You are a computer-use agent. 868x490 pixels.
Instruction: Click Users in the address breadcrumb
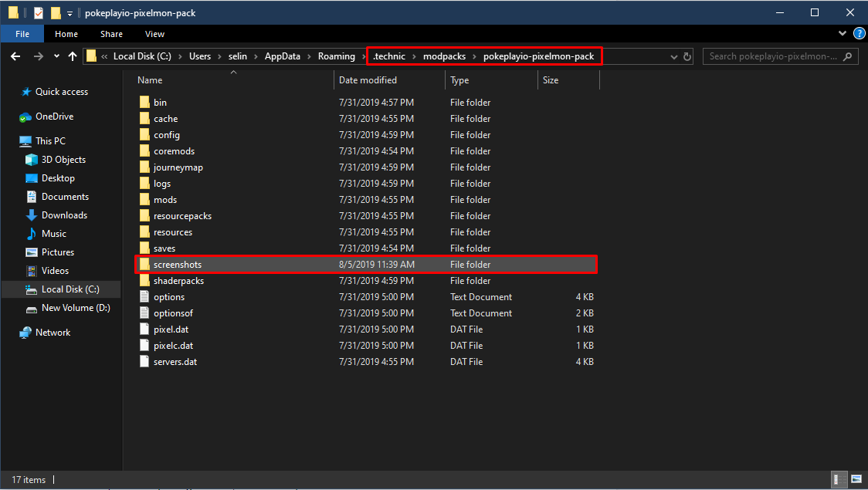pos(200,56)
